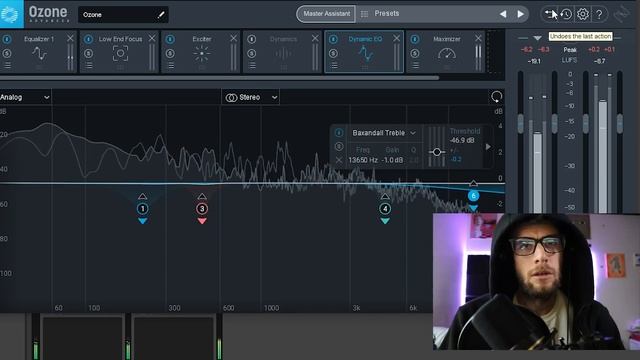640x360 pixels.
Task: Solo the Maximizer module
Action: [x=415, y=53]
